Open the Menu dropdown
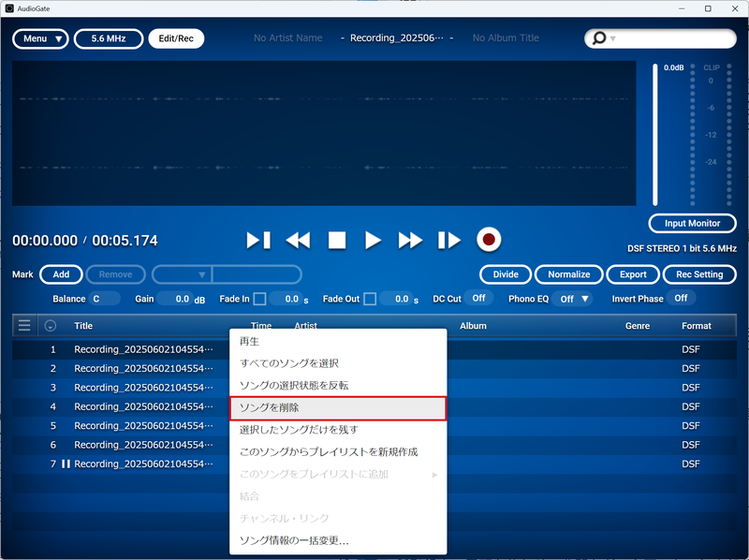Screen dimensions: 749x560 click(x=39, y=38)
